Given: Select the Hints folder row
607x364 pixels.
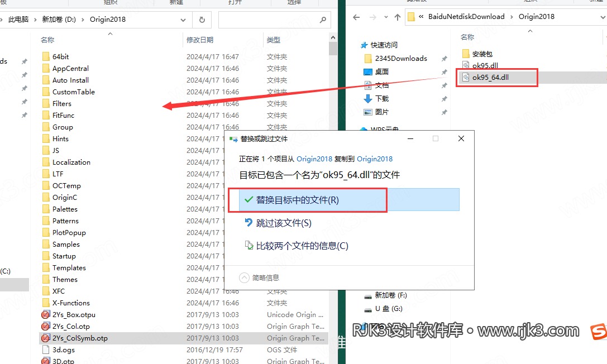Looking at the screenshot, I should (132, 138).
